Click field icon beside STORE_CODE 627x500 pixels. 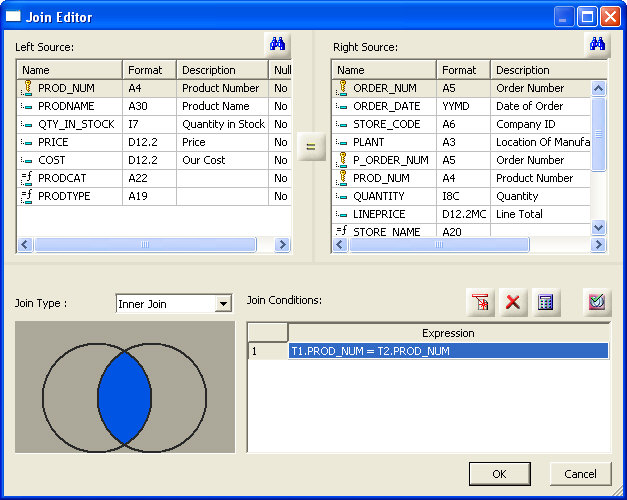[x=342, y=124]
